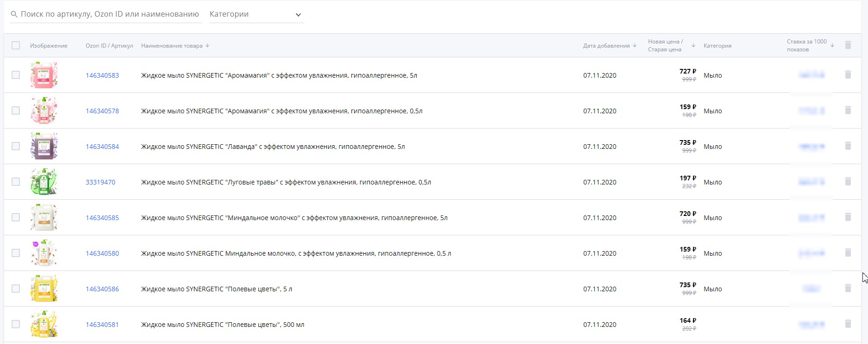Viewport: 868px width, 344px height.
Task: Click the Ставка за 1000 показов header
Action: (807, 45)
